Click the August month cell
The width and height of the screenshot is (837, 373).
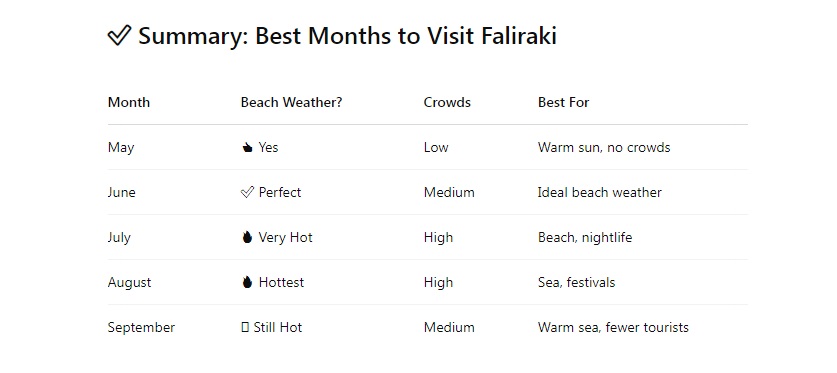(129, 282)
